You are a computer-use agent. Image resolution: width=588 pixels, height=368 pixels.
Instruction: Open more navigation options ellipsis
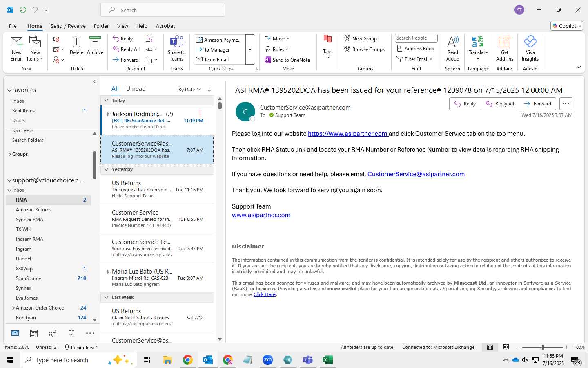coord(90,333)
